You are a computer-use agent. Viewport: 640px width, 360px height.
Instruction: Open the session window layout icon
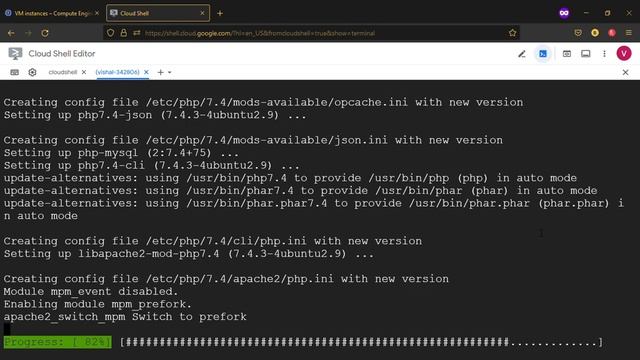point(586,54)
